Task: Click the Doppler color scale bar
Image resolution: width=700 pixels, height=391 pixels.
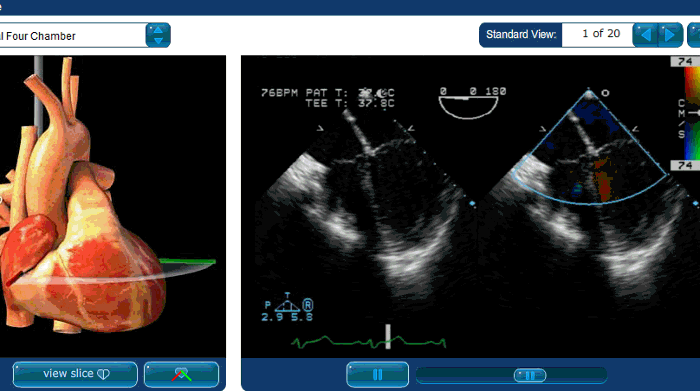Action: tap(692, 114)
